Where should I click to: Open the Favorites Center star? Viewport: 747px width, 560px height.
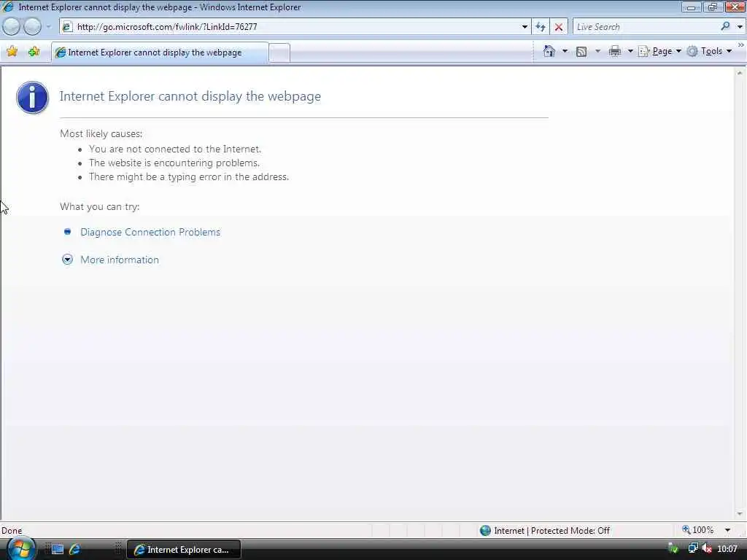12,52
